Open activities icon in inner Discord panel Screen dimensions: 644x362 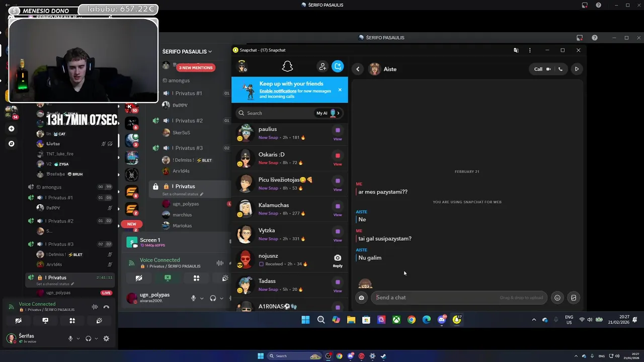[196, 278]
